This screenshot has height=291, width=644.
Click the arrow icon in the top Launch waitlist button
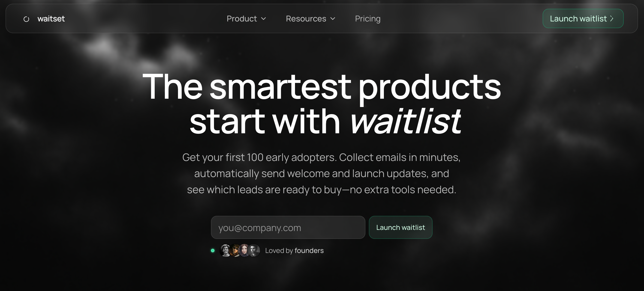611,18
